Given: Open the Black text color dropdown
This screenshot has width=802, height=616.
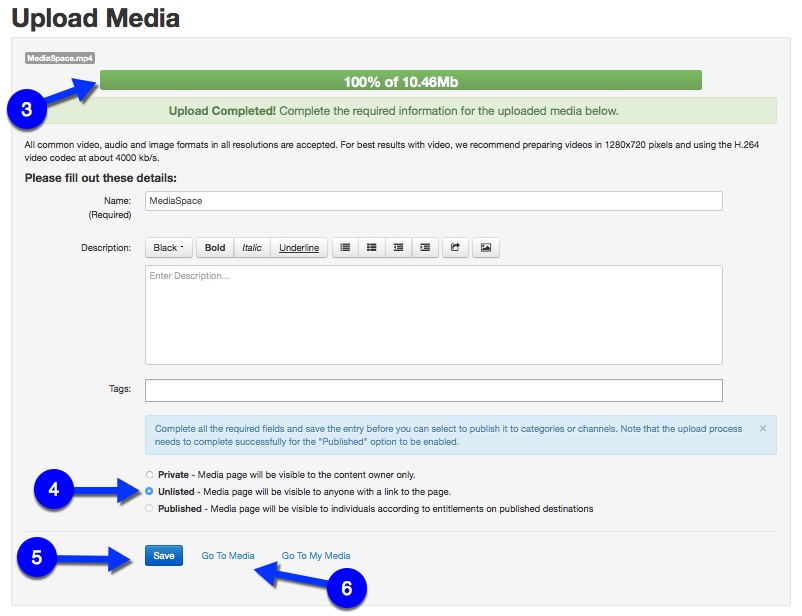Looking at the screenshot, I should pos(169,247).
